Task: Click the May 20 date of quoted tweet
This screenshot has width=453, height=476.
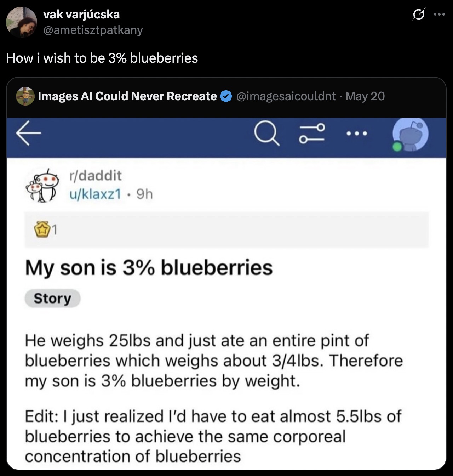Action: coord(365,96)
